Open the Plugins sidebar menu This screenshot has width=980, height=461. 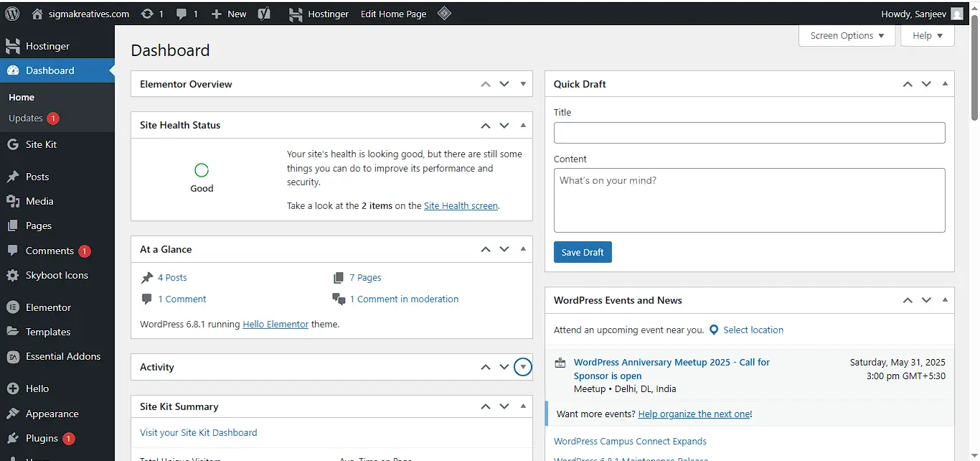57,438
